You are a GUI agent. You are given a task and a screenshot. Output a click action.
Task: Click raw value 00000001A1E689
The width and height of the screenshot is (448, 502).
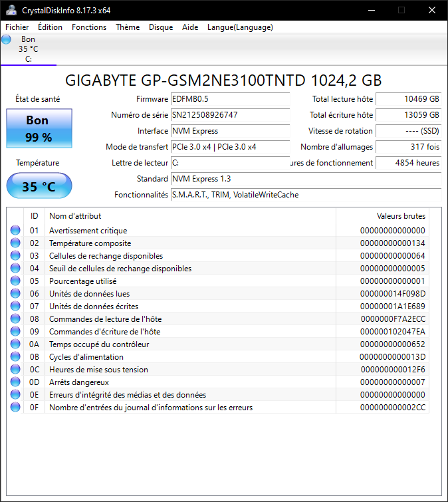coord(393,307)
